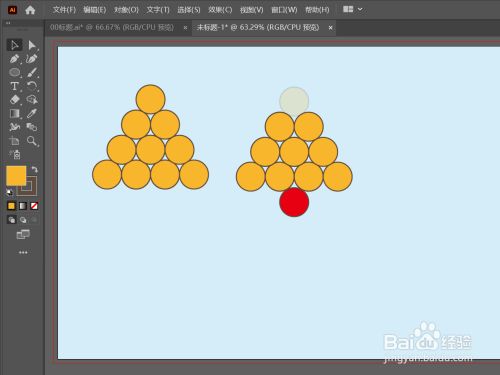Open the 文件(F) menu
500x375 pixels.
pos(64,10)
